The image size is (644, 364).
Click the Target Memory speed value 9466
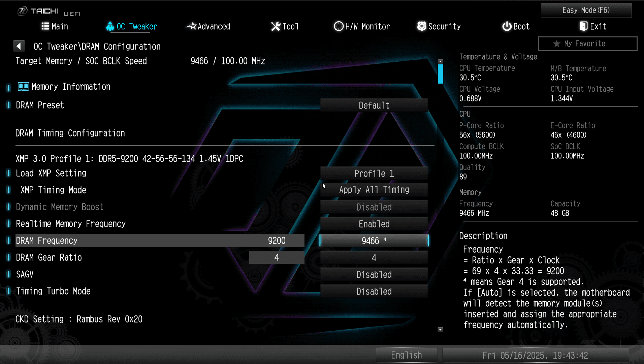pos(199,61)
